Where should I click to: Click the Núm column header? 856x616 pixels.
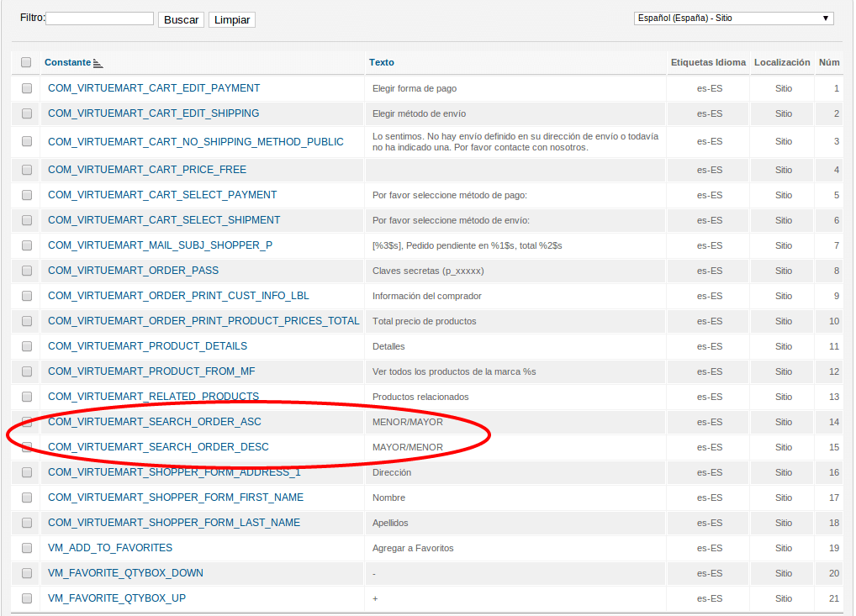(x=829, y=62)
